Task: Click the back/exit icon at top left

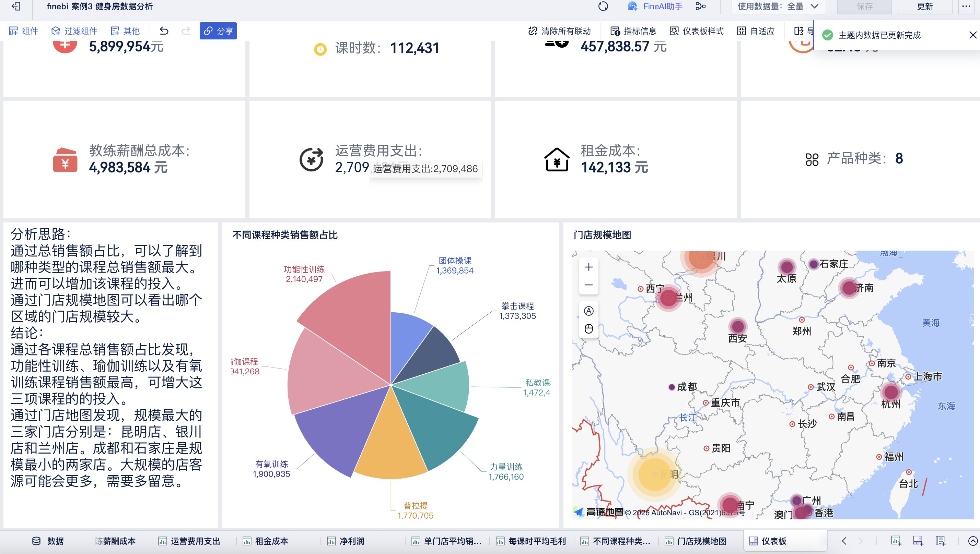Action: coord(16,7)
